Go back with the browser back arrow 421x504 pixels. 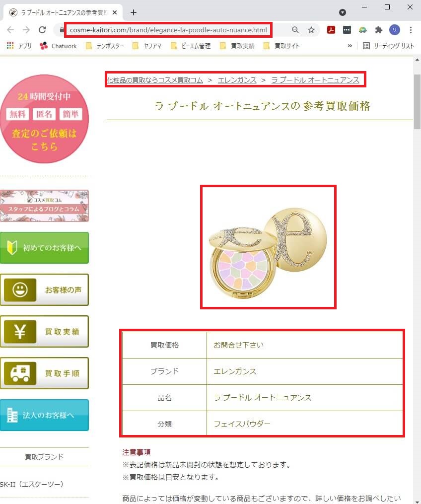[10, 30]
